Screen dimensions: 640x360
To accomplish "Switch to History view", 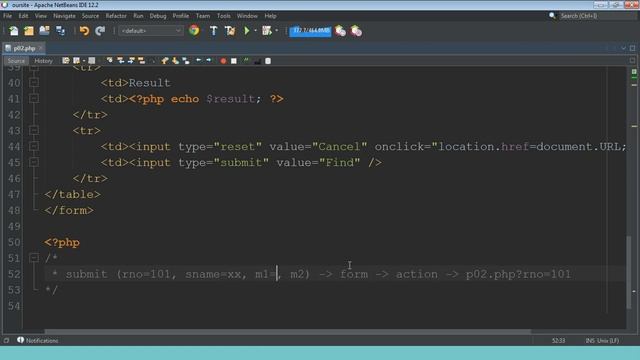I will (x=43, y=61).
